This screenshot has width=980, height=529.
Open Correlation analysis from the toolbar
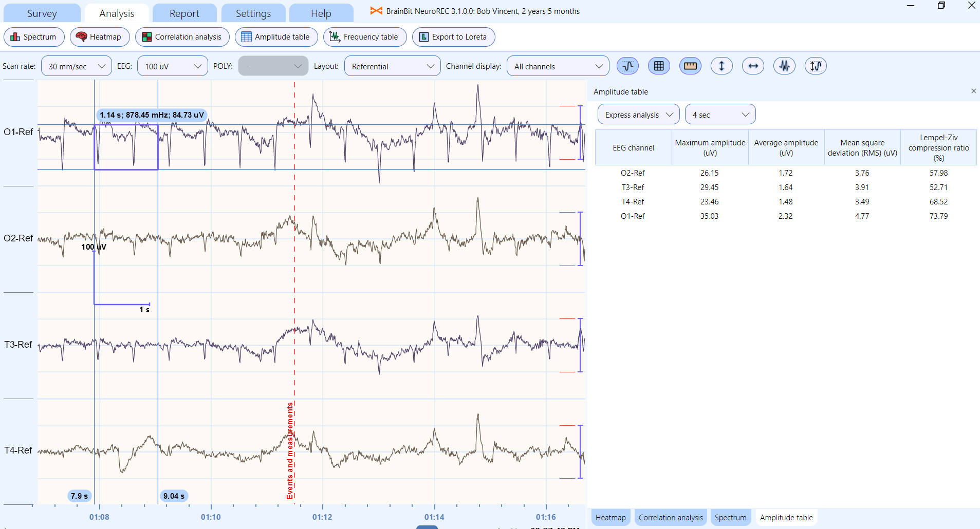(x=182, y=37)
